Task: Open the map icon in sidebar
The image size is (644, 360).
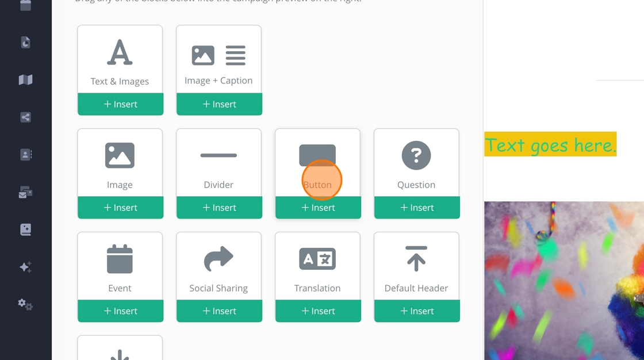Action: pyautogui.click(x=25, y=80)
